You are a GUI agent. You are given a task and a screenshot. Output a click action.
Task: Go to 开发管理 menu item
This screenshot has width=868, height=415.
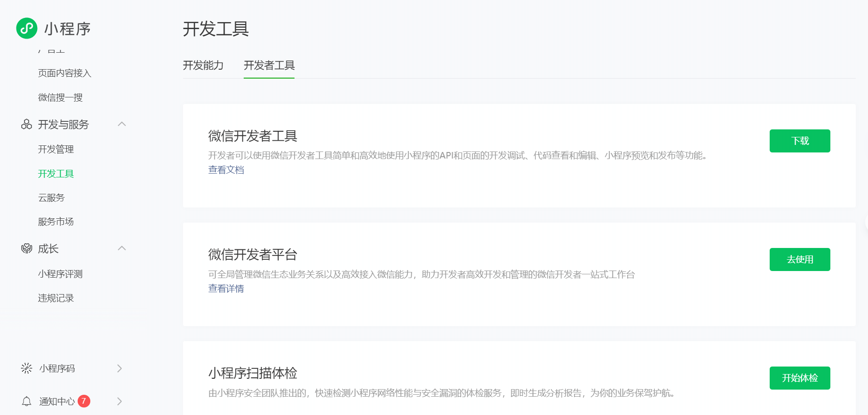pyautogui.click(x=56, y=149)
